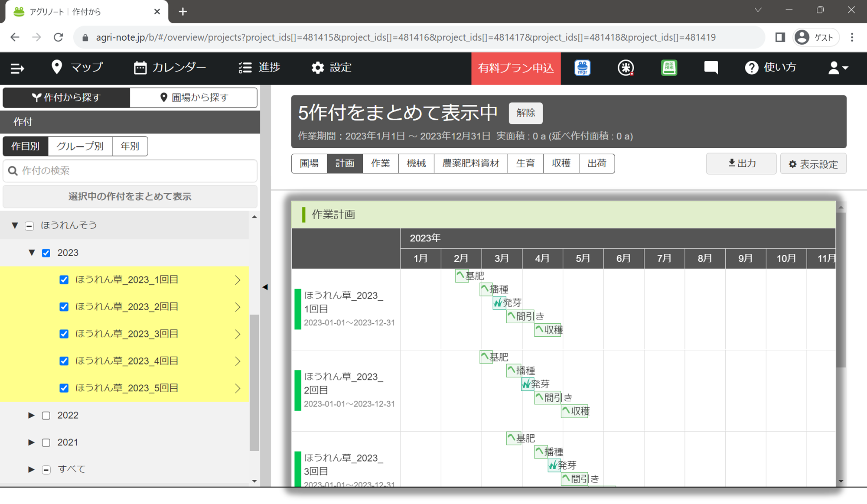Open details chevron for ほうれん草_2023_3回目
The image size is (867, 504).
238,334
